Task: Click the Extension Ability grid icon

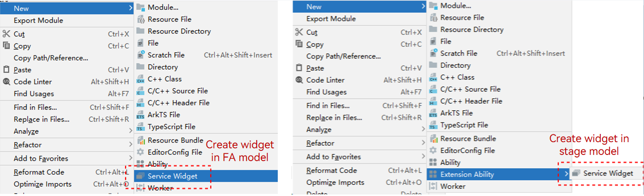Action: coord(433,175)
